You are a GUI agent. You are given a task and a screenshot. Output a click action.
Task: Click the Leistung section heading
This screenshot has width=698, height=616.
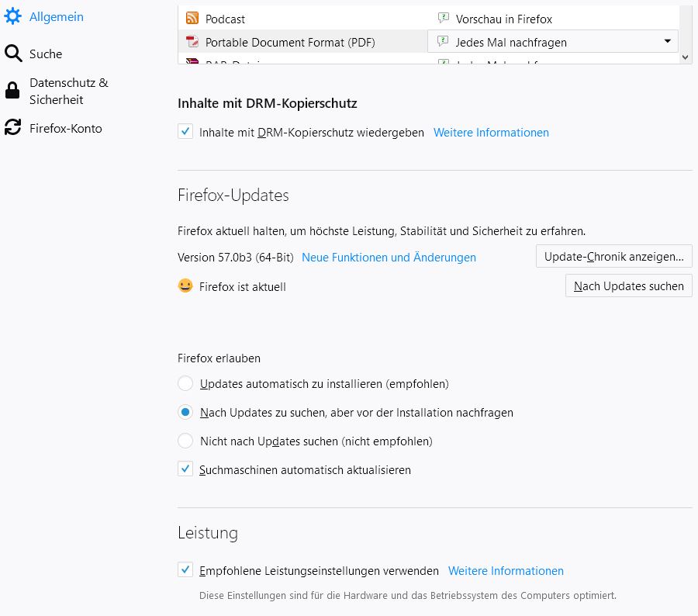point(208,533)
